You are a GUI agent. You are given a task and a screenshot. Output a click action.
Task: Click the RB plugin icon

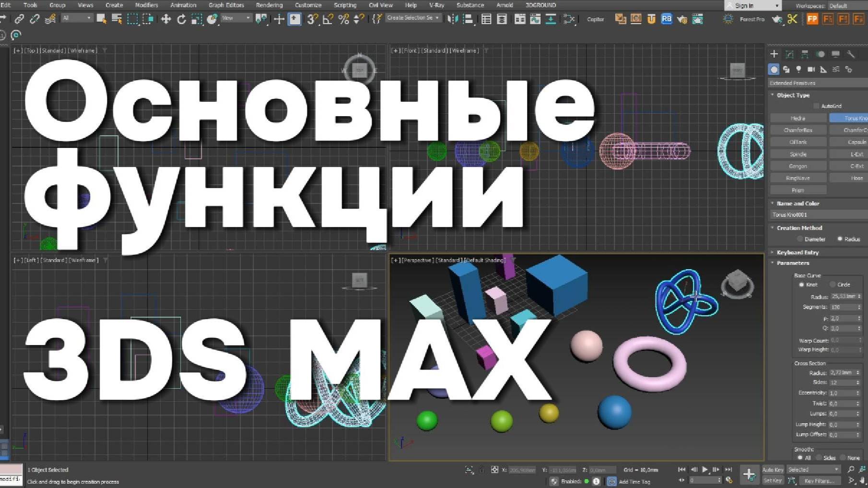tap(667, 19)
